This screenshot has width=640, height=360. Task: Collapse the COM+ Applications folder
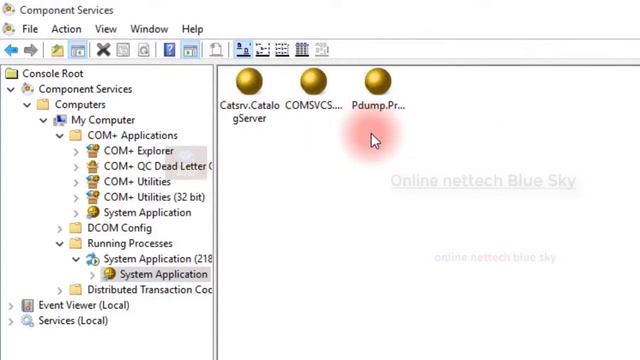[60, 136]
